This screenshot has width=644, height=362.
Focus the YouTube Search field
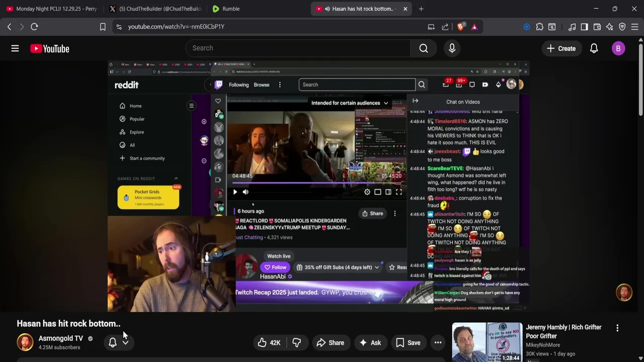point(298,48)
